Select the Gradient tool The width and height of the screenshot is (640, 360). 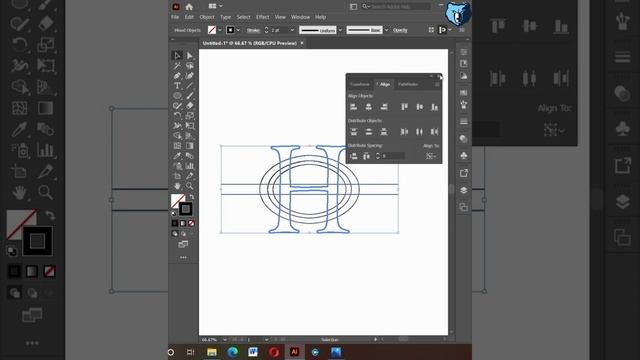coord(189,146)
